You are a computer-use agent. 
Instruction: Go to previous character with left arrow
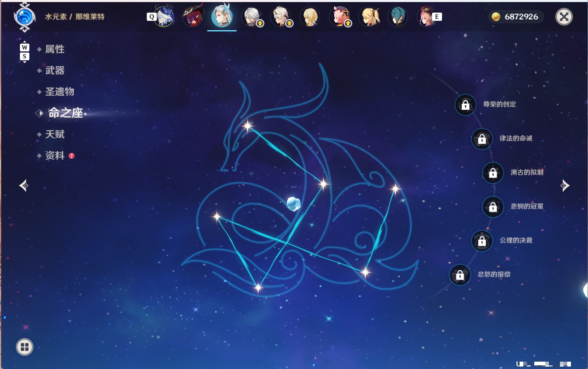pos(24,186)
